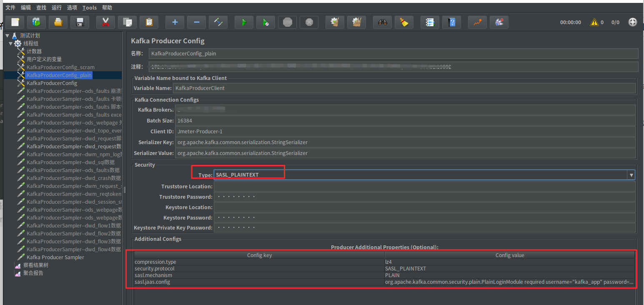Click the Clear results icon
This screenshot has width=644, height=305.
coord(335,22)
